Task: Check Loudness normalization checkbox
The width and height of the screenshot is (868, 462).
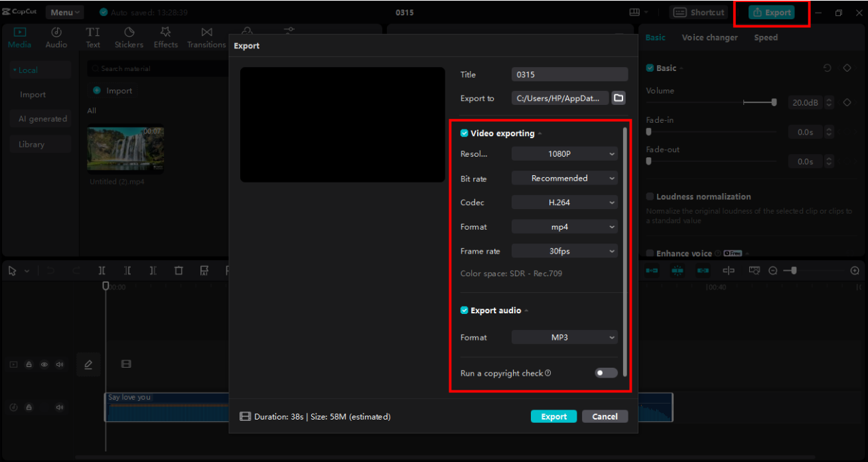Action: (x=650, y=197)
